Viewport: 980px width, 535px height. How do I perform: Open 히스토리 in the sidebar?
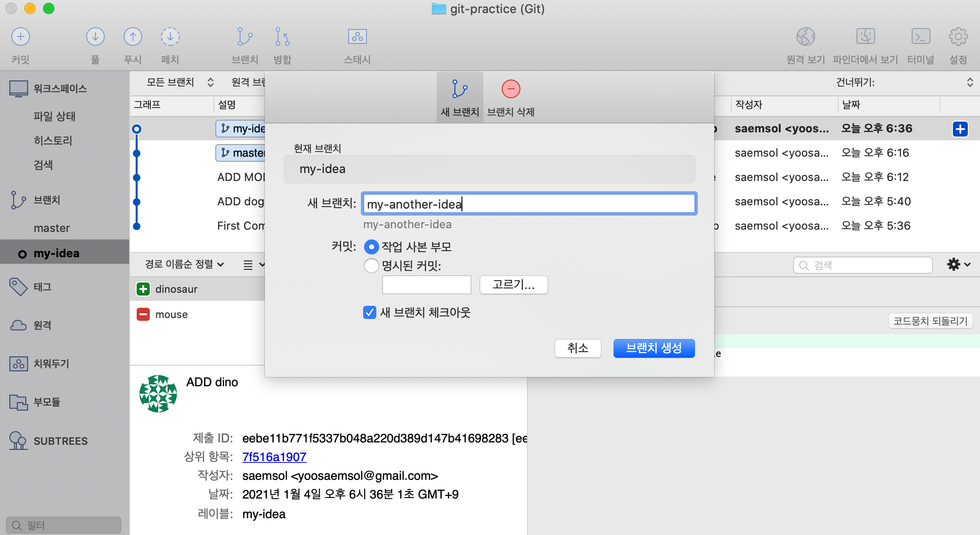tap(53, 141)
